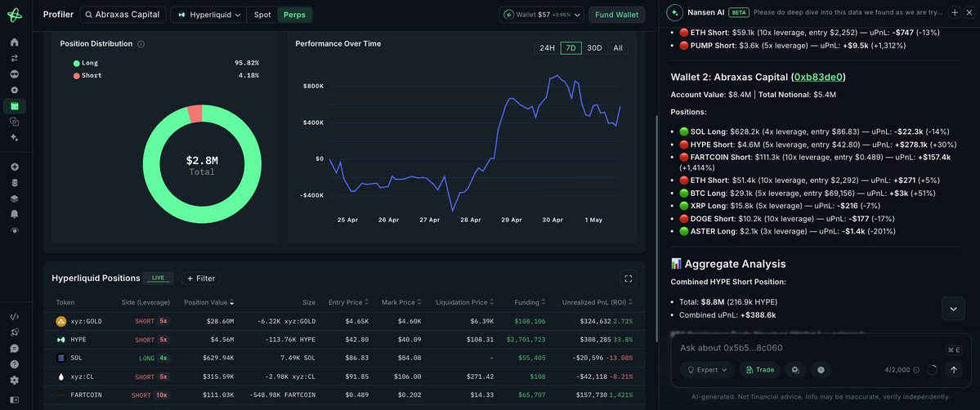980x410 pixels.
Task: Click the info icon beside Position Distribution
Action: click(141, 44)
